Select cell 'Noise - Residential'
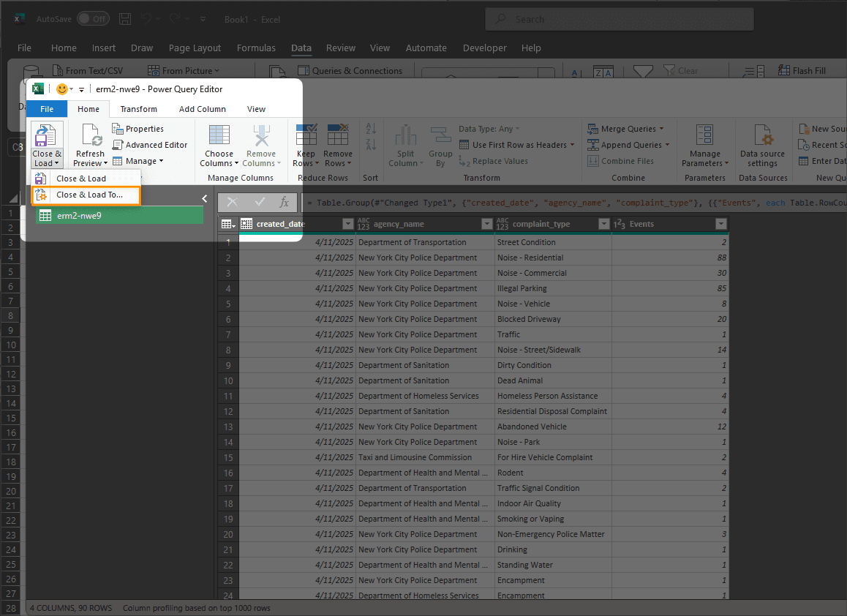Viewport: 847px width, 616px height. click(553, 258)
